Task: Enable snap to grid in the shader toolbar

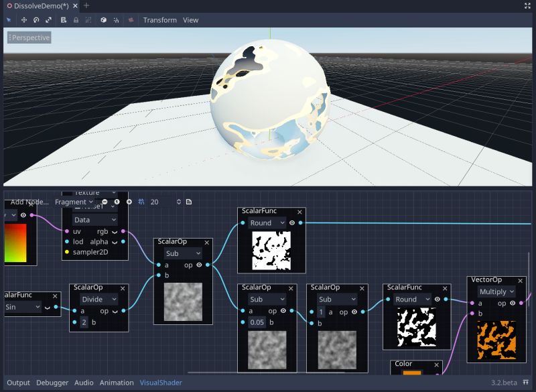Action: pyautogui.click(x=142, y=202)
